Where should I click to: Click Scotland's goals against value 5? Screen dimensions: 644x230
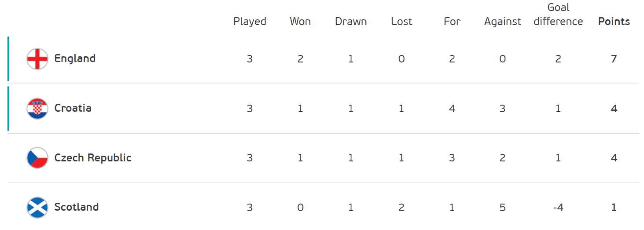point(503,208)
